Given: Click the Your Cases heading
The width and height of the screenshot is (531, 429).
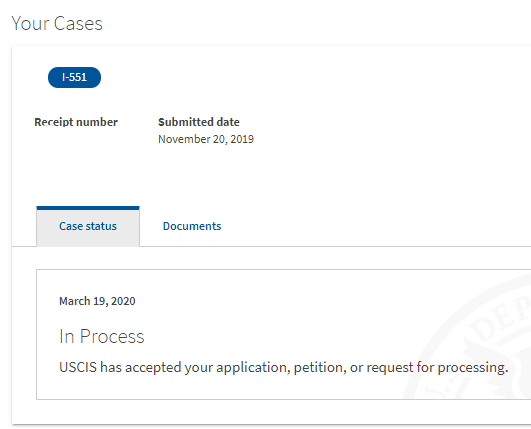Looking at the screenshot, I should (x=57, y=23).
